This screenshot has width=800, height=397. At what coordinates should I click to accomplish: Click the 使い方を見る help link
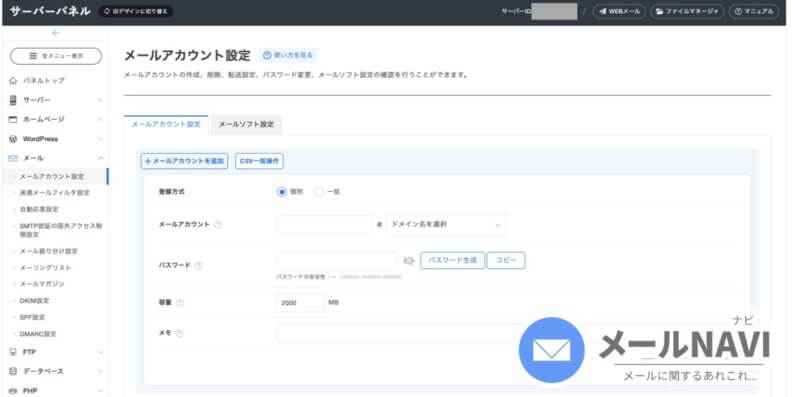click(x=288, y=55)
